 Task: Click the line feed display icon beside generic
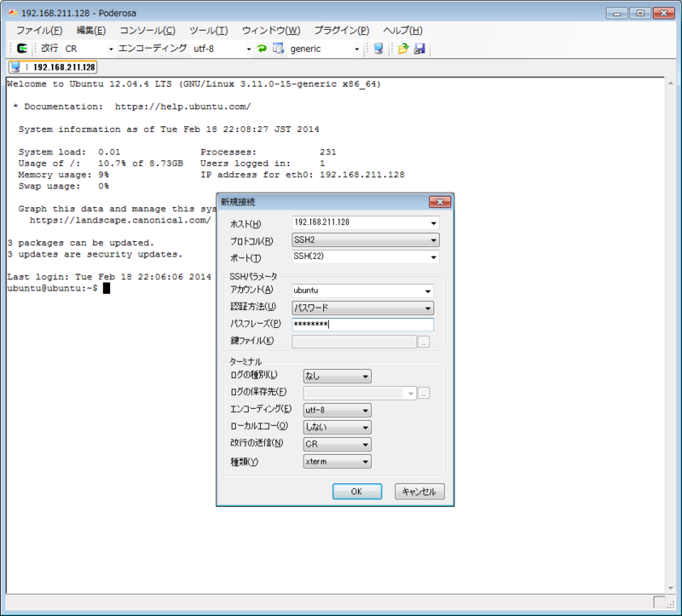278,49
